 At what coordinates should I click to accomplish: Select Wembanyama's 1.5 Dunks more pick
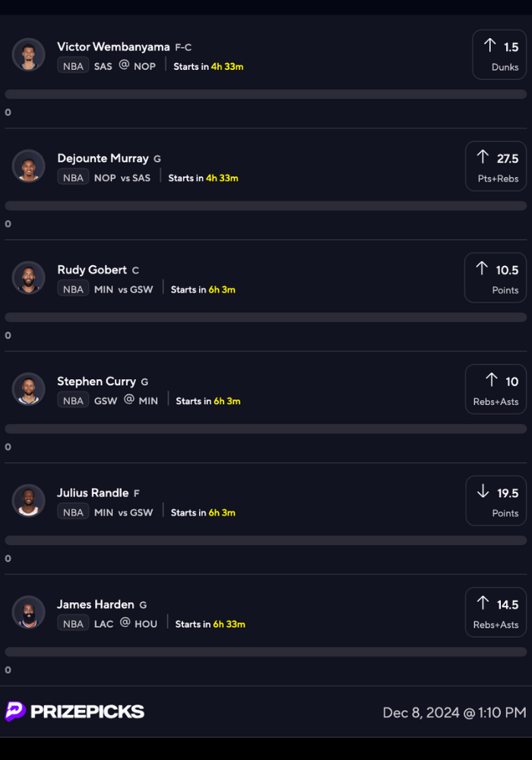tap(499, 55)
